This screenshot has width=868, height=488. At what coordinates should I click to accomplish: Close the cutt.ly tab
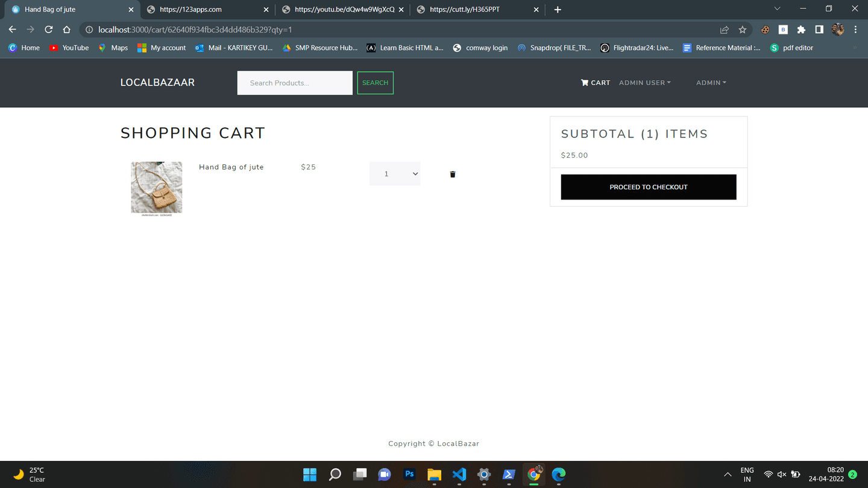point(536,10)
